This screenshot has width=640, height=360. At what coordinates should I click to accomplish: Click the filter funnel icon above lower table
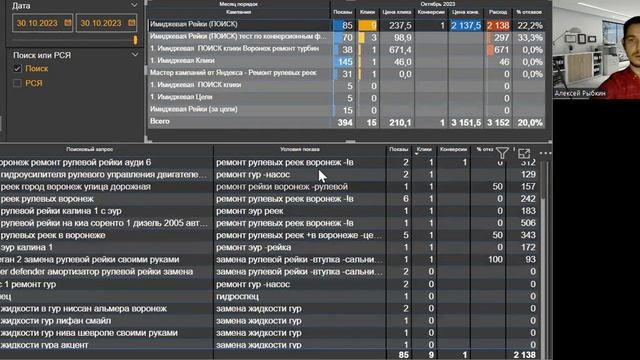502,153
